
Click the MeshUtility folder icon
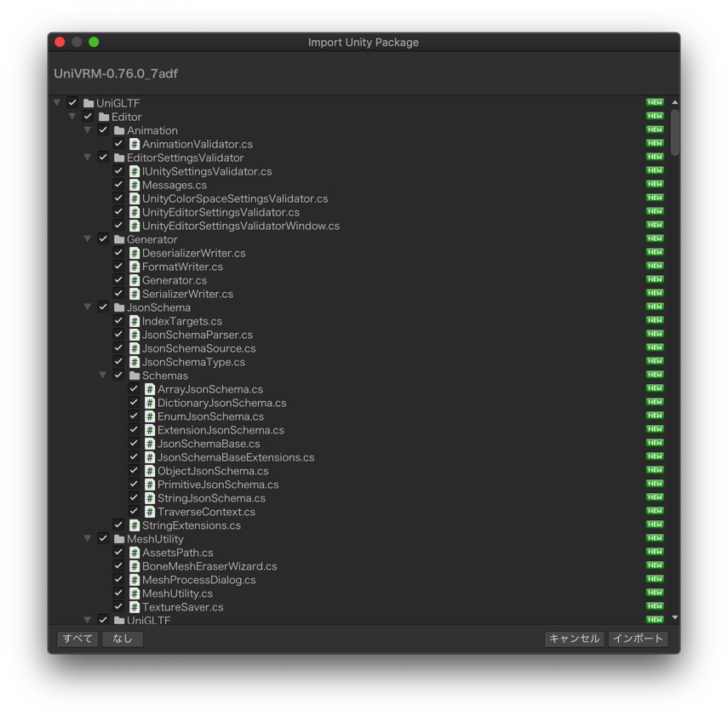(119, 539)
